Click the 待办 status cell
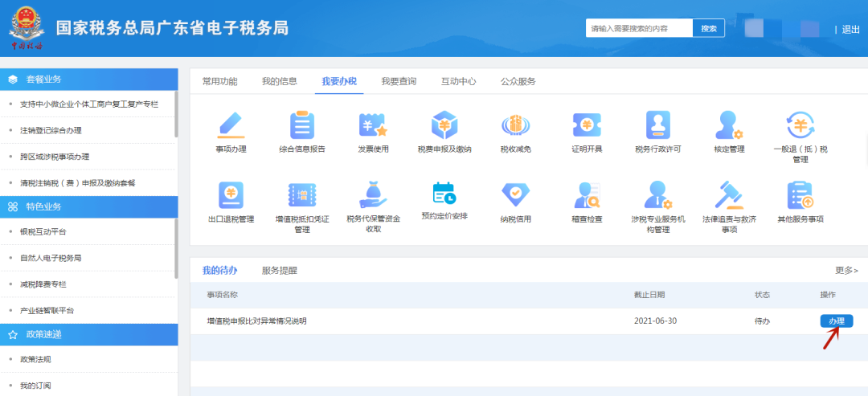 click(762, 321)
